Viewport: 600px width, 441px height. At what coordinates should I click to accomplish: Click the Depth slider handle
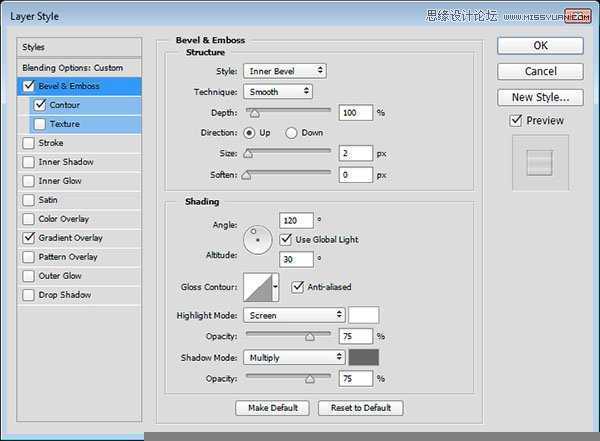(254, 113)
